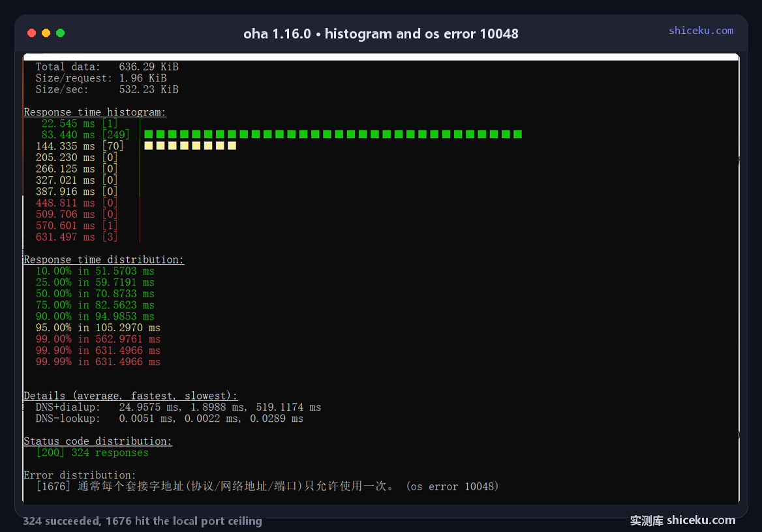Click the 'Response time histogram:' heading
This screenshot has height=532, width=762.
click(x=95, y=112)
